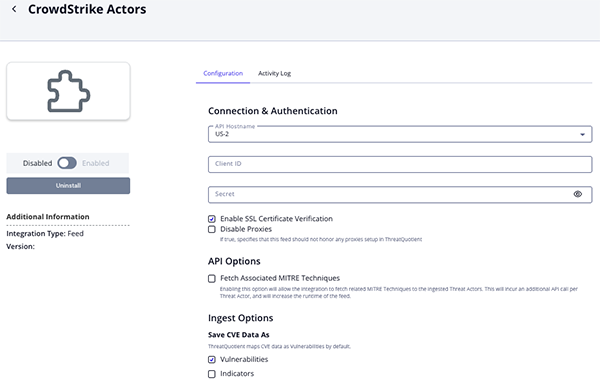Screen dimensions: 600x387
Task: Enable Fetch Associated MITRE Techniques
Action: pyautogui.click(x=212, y=278)
